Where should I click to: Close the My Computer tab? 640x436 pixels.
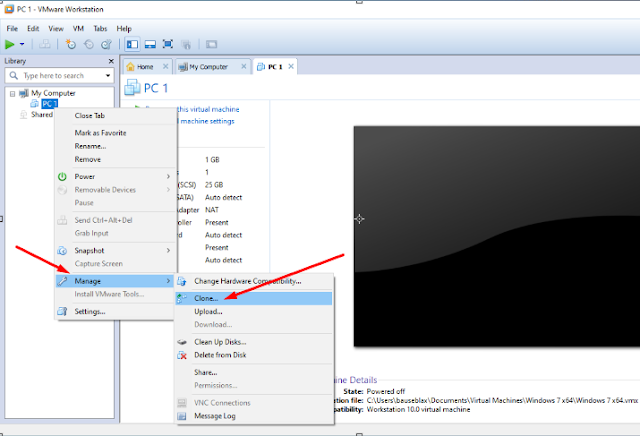click(244, 66)
